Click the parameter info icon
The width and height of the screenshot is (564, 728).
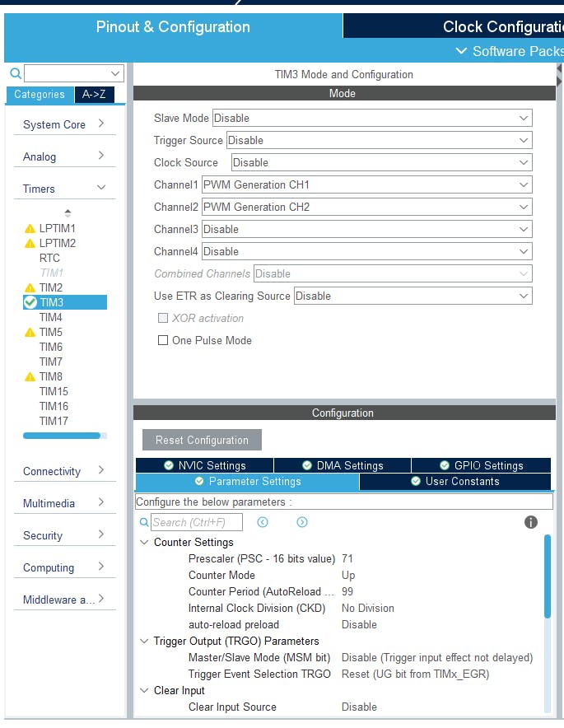coord(530,522)
